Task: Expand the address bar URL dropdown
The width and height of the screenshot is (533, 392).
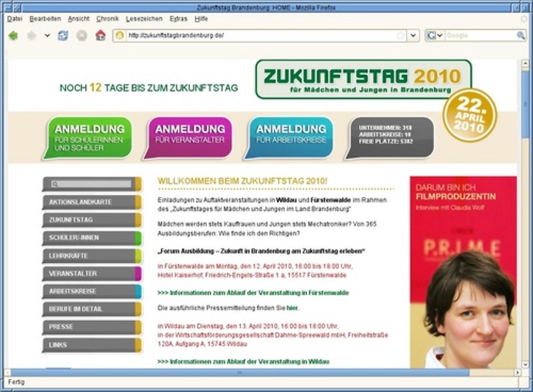Action: pos(414,36)
